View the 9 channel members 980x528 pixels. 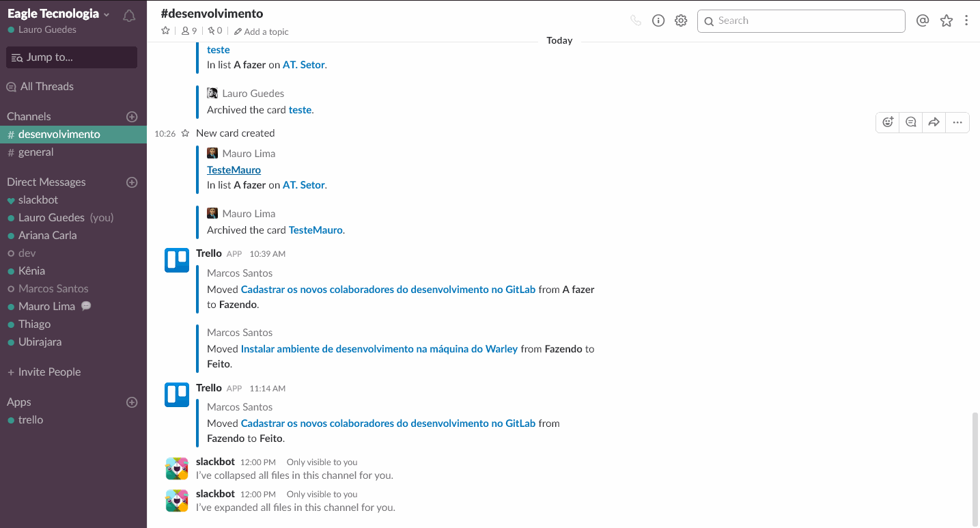click(x=189, y=31)
